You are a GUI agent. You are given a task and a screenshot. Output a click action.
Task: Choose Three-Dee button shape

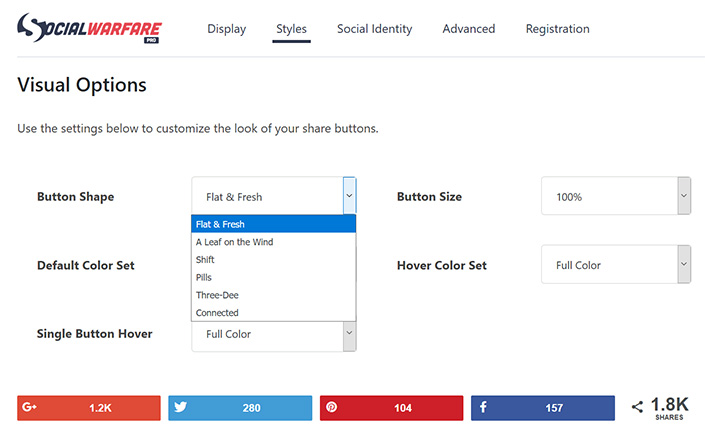(x=273, y=295)
